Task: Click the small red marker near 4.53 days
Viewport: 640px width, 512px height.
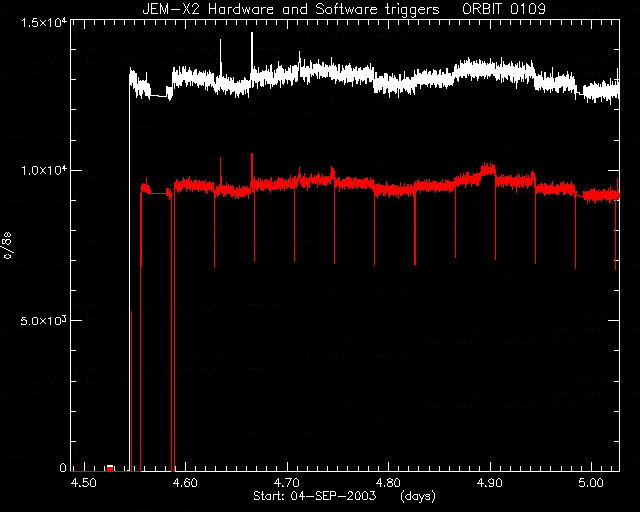Action: (x=110, y=468)
